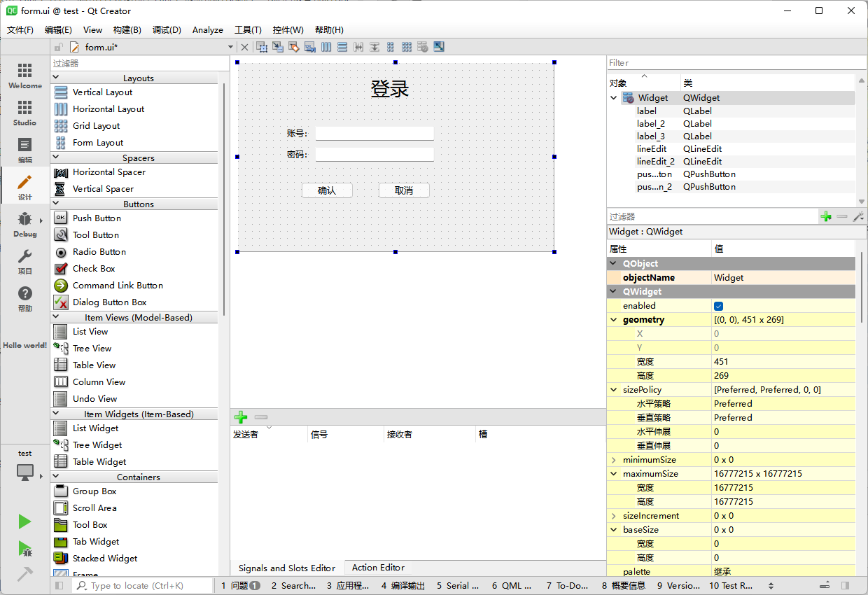This screenshot has width=868, height=595.
Task: Activate the Edit Buddies mode icon
Action: (x=294, y=47)
